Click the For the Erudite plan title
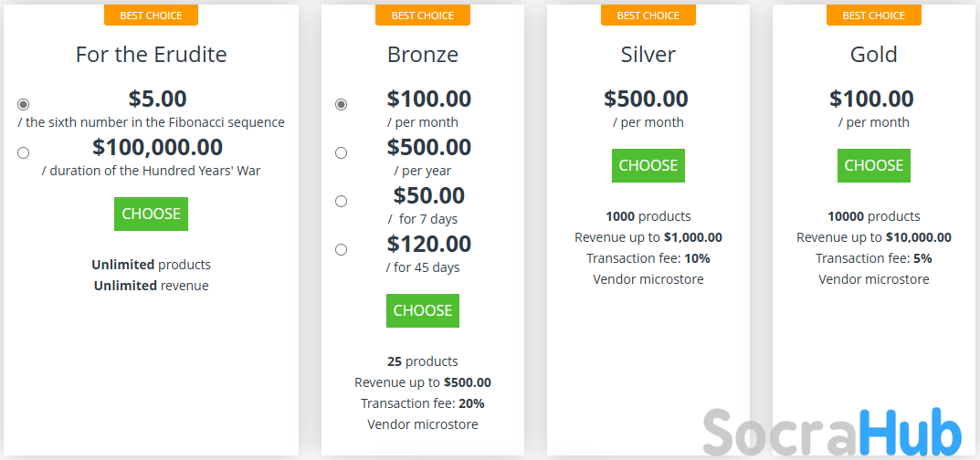Image resolution: width=980 pixels, height=460 pixels. coord(151,55)
